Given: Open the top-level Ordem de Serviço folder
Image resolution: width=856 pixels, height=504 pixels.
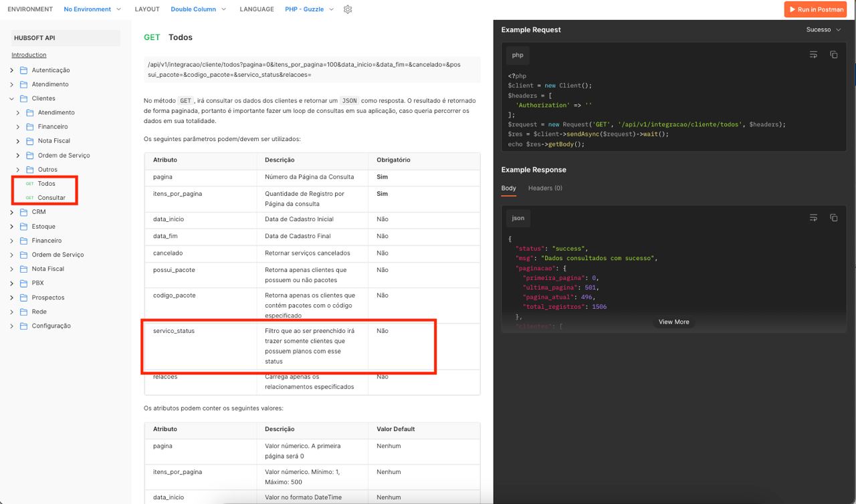Looking at the screenshot, I should 58,255.
